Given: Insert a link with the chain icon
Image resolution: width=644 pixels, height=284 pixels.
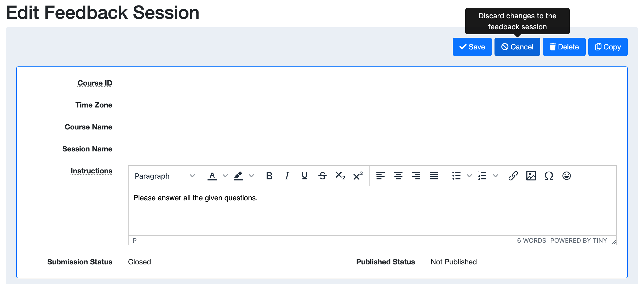Looking at the screenshot, I should 513,176.
